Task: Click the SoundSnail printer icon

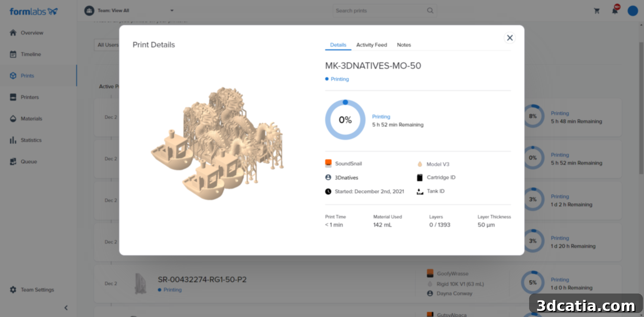Action: pos(328,163)
